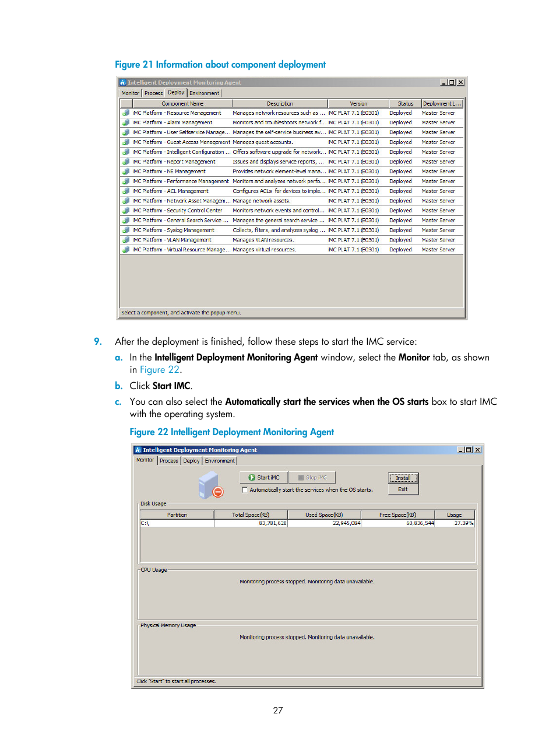Click the Deployment L... column header
The image size is (556, 756).
pos(442,104)
